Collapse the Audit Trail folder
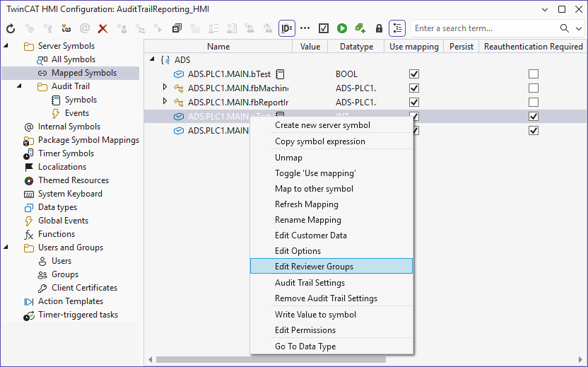Viewport: 588px width, 367px height. click(x=19, y=86)
